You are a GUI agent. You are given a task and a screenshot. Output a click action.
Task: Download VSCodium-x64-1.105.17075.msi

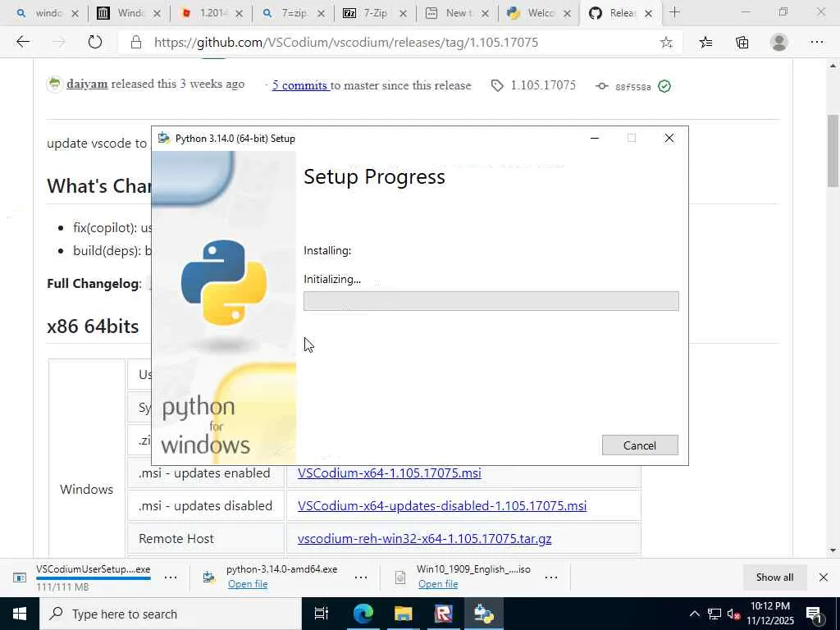coord(390,473)
